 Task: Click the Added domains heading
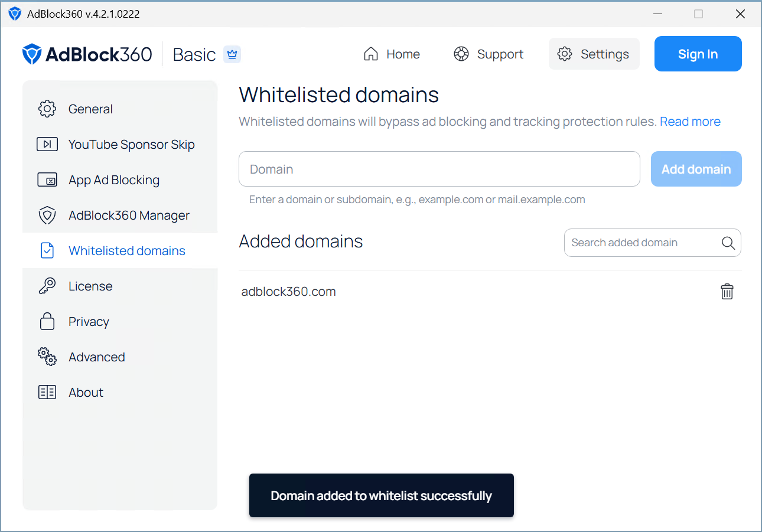301,241
